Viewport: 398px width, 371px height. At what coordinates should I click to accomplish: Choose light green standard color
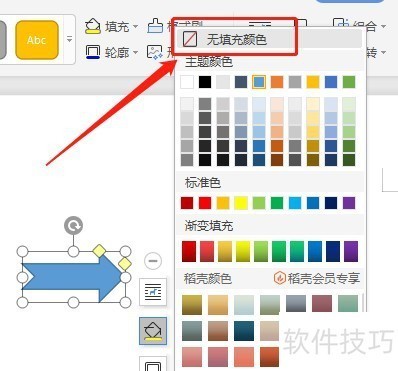click(x=259, y=203)
